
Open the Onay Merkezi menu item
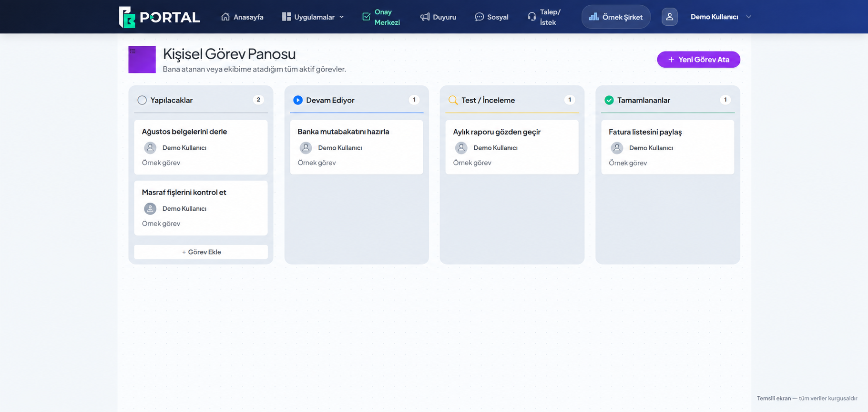[381, 17]
